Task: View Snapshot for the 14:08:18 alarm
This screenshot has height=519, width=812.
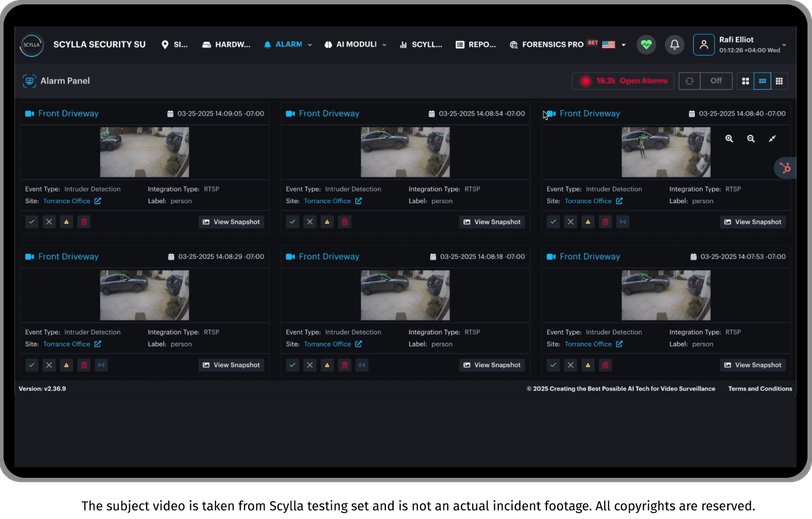Action: tap(492, 365)
